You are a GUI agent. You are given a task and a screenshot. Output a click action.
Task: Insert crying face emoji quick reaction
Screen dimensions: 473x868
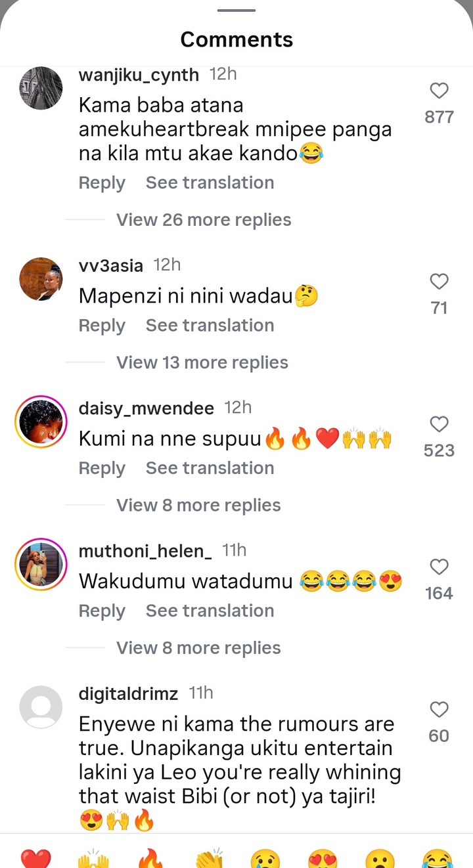tap(265, 858)
